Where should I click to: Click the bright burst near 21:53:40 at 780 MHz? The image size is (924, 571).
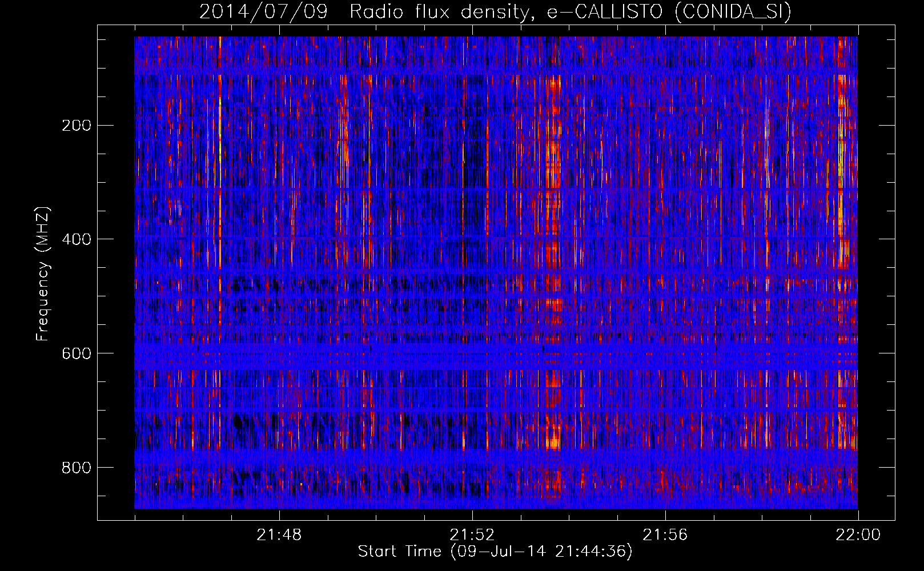[x=553, y=443]
